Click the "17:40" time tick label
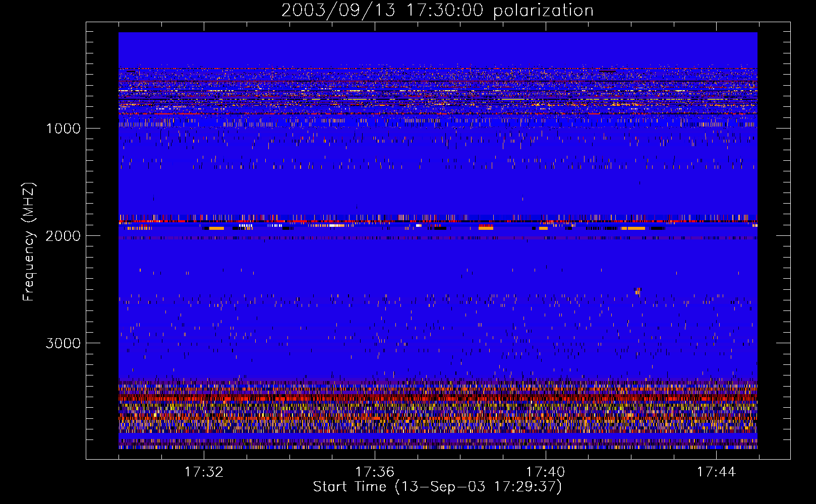The height and width of the screenshot is (504, 816). pyautogui.click(x=546, y=472)
